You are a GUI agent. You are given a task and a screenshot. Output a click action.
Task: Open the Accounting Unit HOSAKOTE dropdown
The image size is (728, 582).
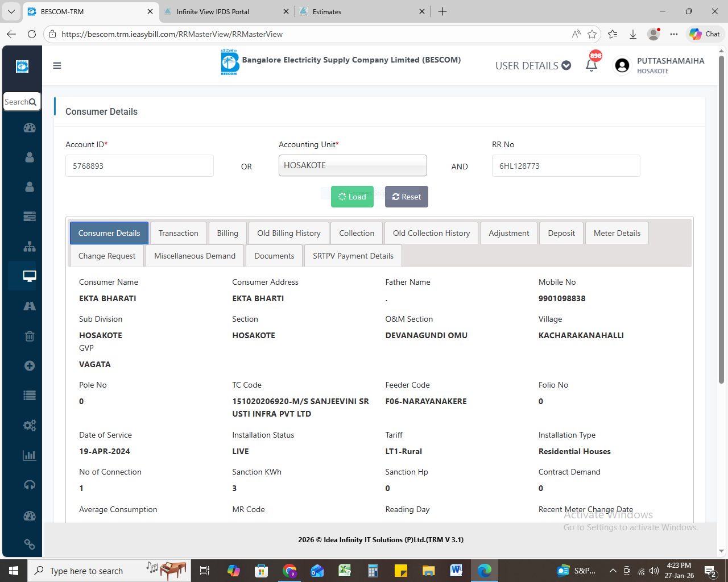point(353,165)
